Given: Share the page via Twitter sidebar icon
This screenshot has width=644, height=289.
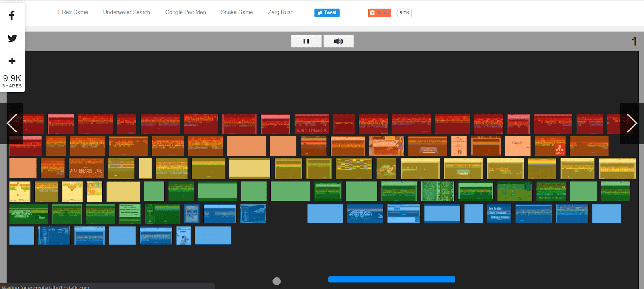Looking at the screenshot, I should tap(12, 38).
